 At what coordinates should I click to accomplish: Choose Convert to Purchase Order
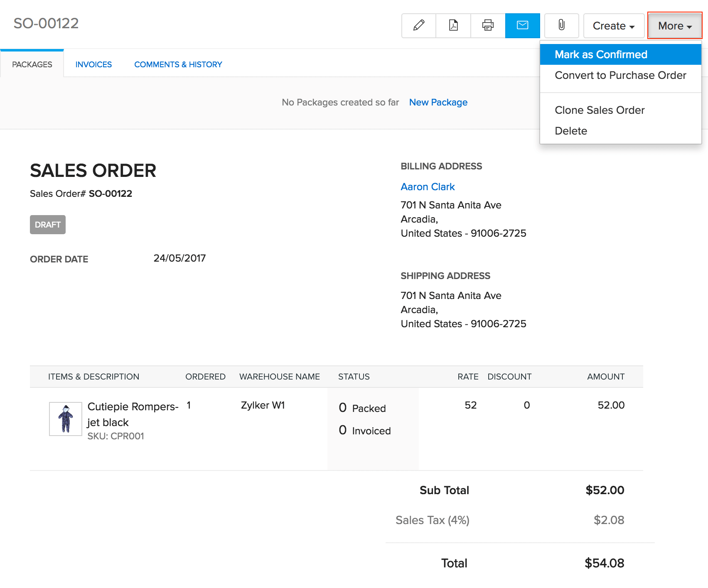tap(620, 75)
